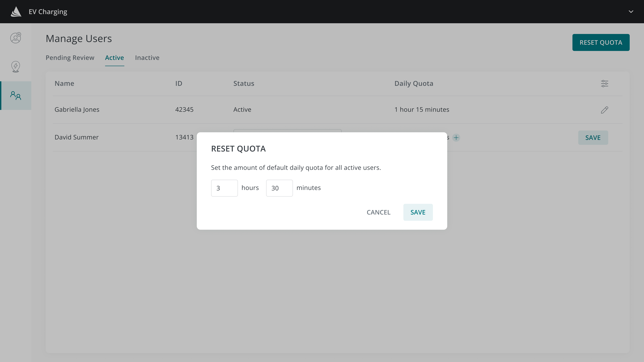Select the Active tab
This screenshot has height=362, width=644.
click(114, 58)
